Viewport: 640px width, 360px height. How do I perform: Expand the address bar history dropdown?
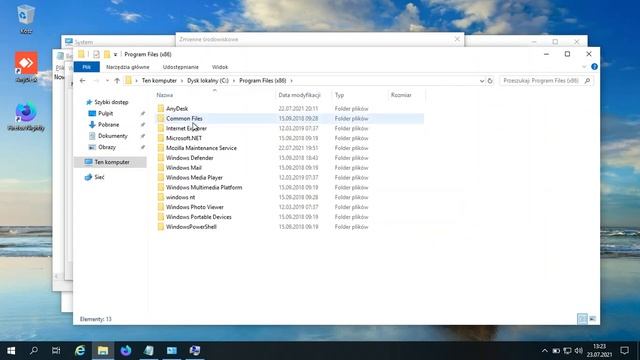(482, 81)
